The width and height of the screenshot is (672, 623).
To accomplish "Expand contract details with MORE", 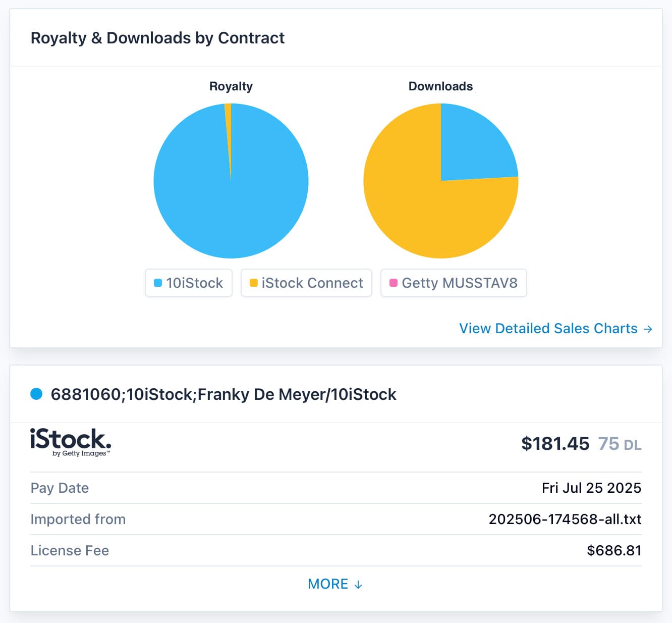I will click(328, 584).
